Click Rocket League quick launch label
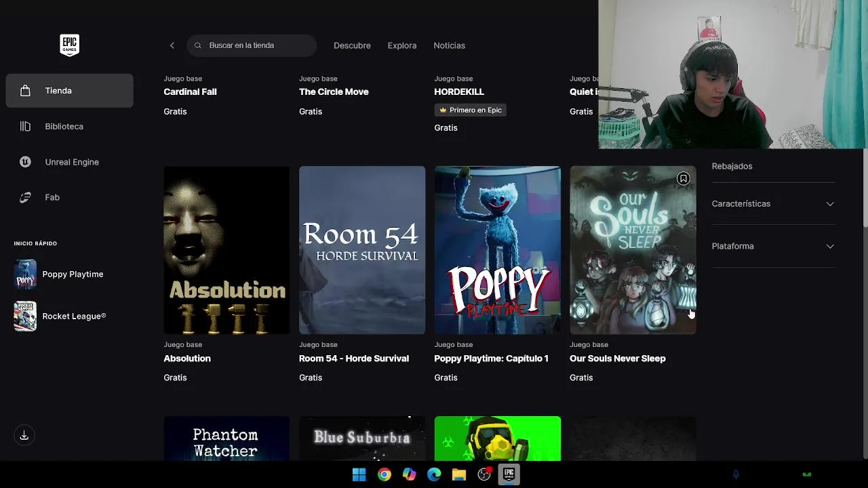This screenshot has width=868, height=488. (74, 316)
